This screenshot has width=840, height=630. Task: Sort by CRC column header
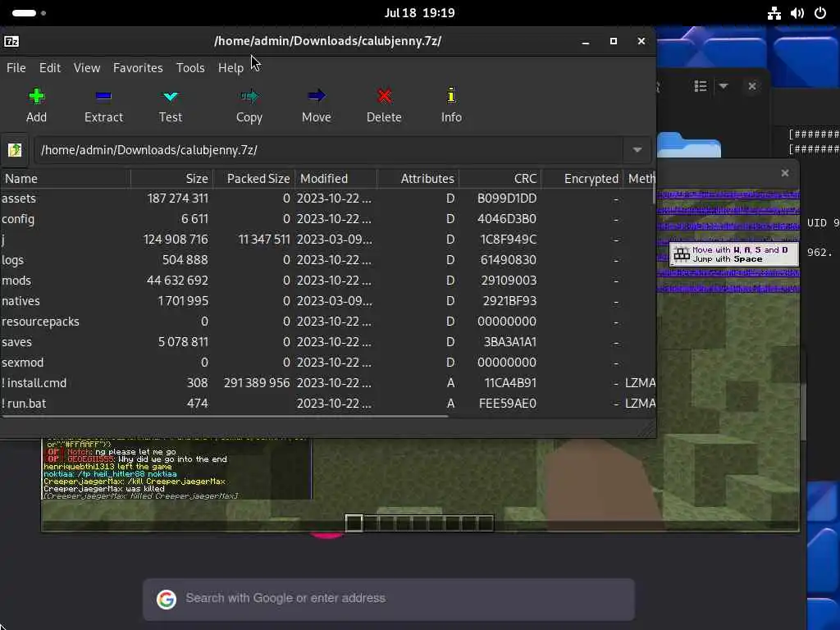500,178
